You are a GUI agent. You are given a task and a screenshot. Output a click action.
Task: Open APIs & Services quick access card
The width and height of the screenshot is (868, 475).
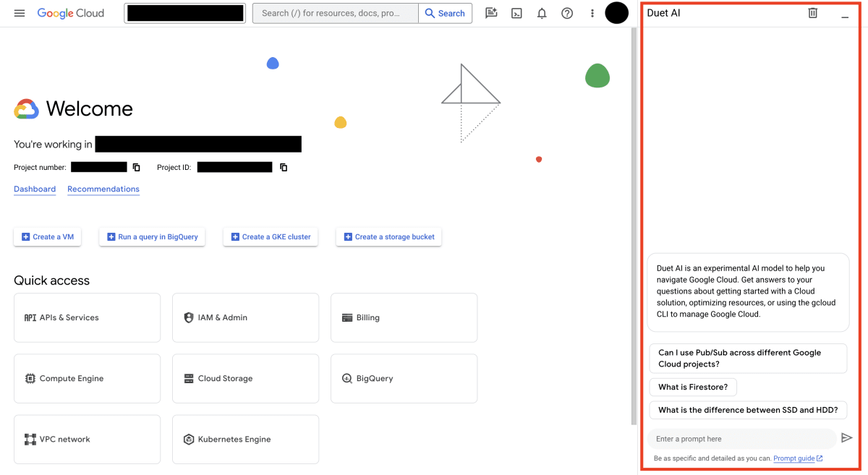coord(87,317)
